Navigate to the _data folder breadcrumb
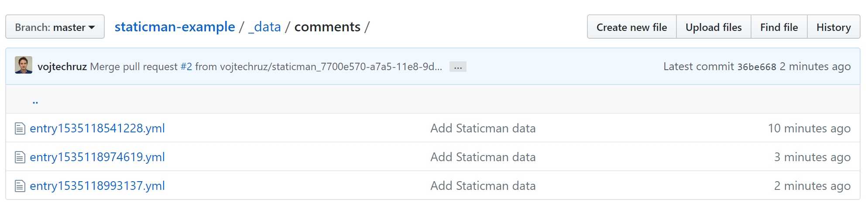The height and width of the screenshot is (206, 868). (x=264, y=27)
